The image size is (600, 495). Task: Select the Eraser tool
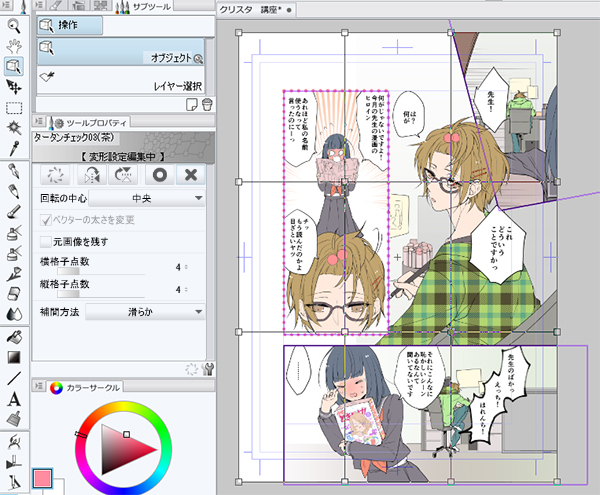pyautogui.click(x=14, y=294)
